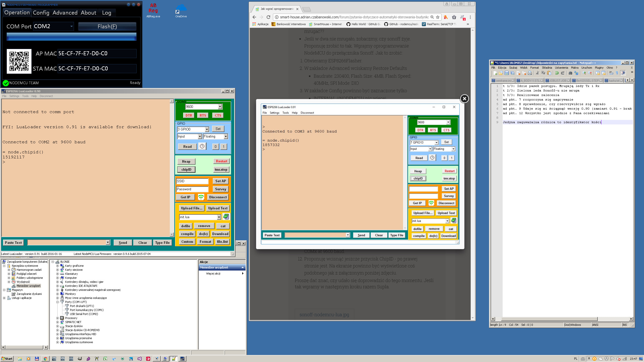644x362 pixels.
Task: Click Print icon in Notepad++ toolbar
Action: (x=530, y=73)
